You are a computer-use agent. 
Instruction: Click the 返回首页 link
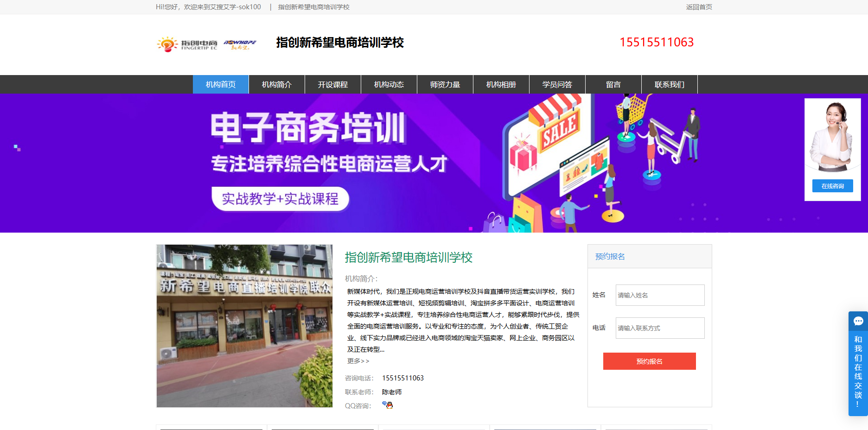[699, 7]
